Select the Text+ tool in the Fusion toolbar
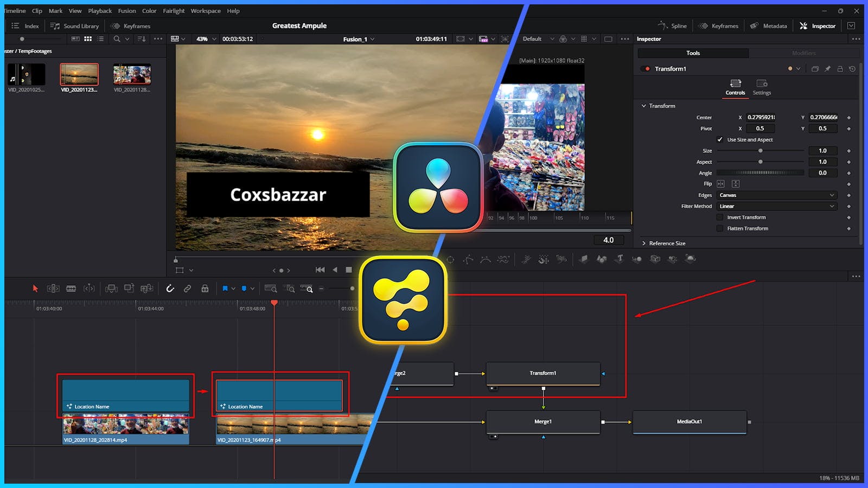 [x=619, y=259]
